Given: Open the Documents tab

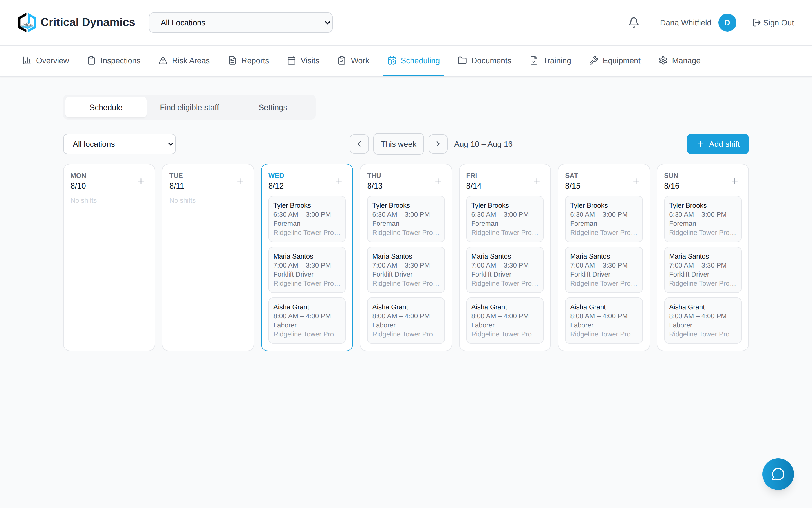Looking at the screenshot, I should coord(484,60).
